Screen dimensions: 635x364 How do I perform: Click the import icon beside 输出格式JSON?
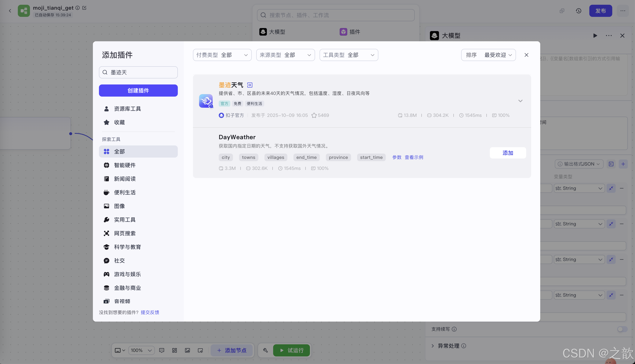pos(611,164)
